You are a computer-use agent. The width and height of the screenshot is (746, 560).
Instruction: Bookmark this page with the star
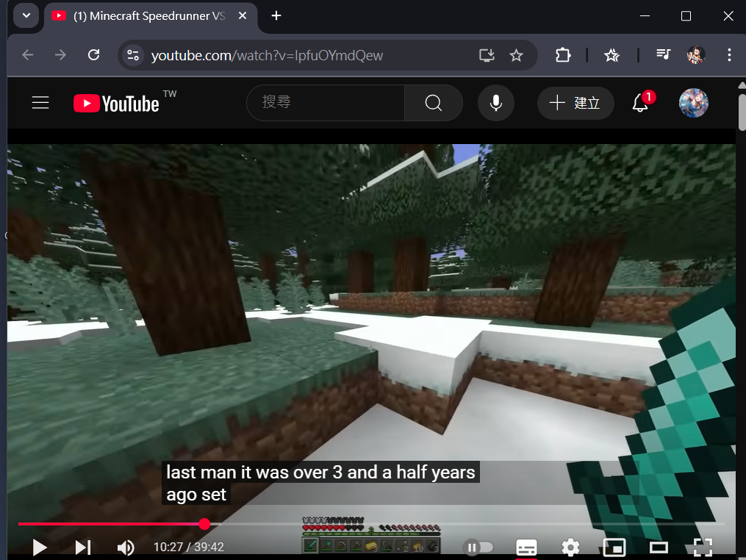tap(516, 55)
